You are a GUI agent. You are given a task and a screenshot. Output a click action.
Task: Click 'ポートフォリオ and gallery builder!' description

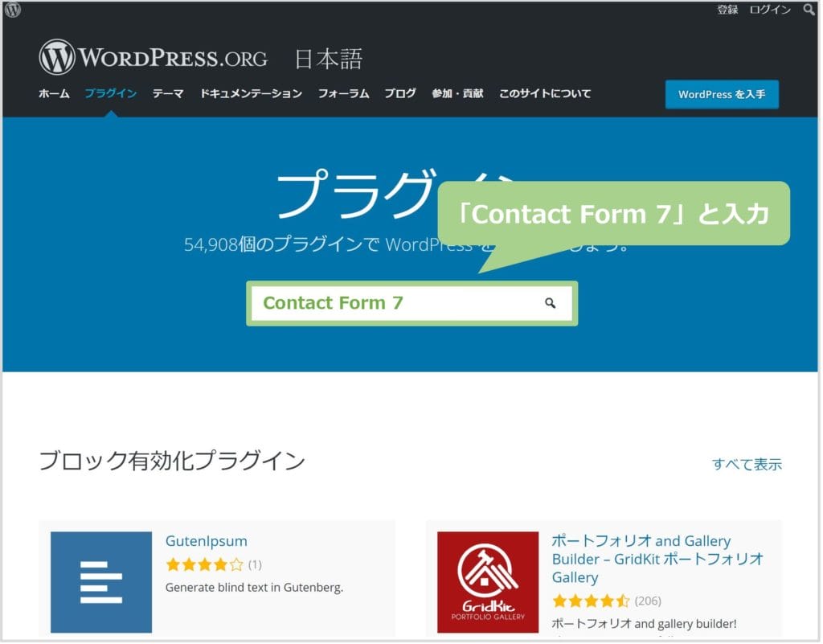[645, 624]
